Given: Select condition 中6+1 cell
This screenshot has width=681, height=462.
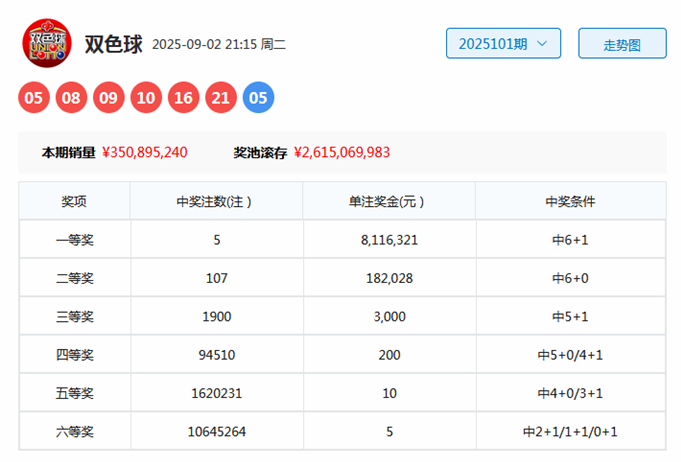Looking at the screenshot, I should [570, 240].
